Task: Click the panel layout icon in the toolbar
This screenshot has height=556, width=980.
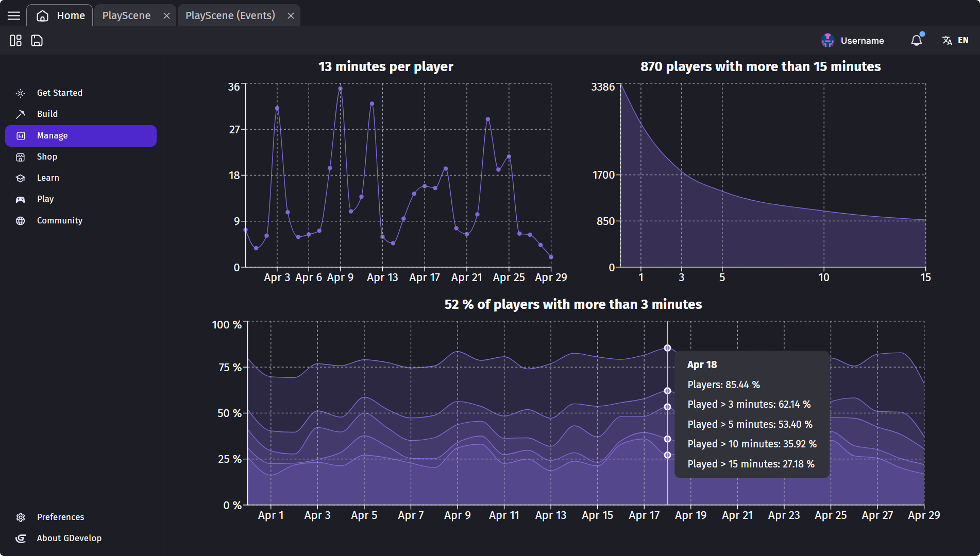Action: (x=15, y=40)
